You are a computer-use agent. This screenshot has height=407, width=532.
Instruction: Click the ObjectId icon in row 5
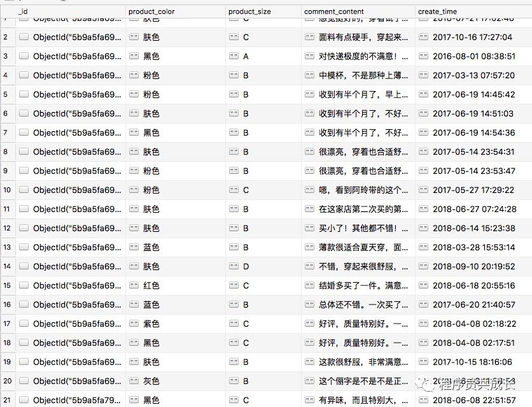click(24, 94)
